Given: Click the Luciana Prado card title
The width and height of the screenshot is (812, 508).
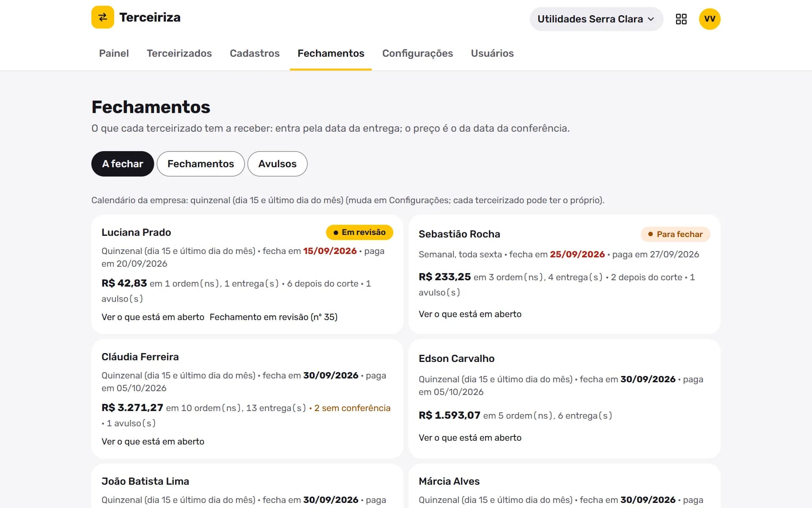Looking at the screenshot, I should click(x=136, y=232).
